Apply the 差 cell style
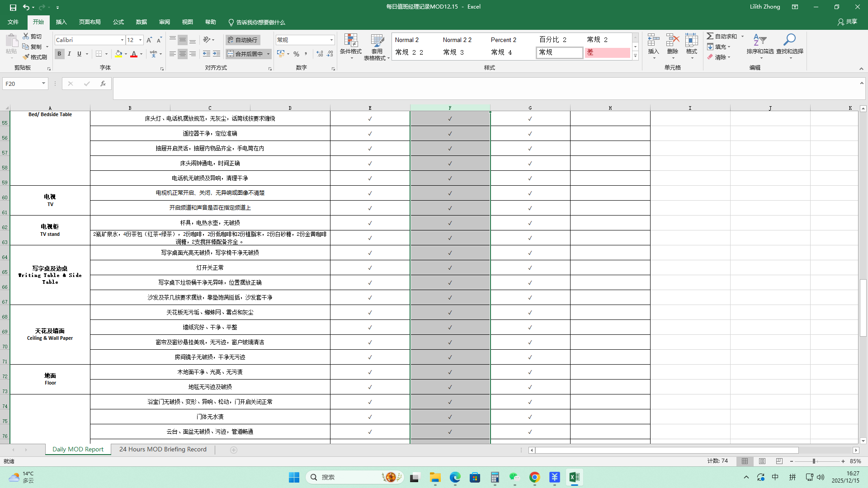Image resolution: width=868 pixels, height=488 pixels. pos(607,52)
